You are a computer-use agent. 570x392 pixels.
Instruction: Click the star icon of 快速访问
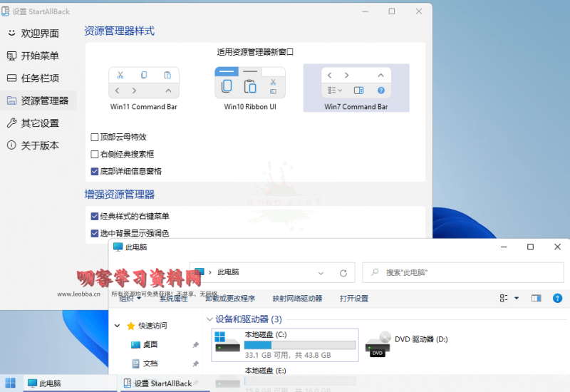point(131,326)
